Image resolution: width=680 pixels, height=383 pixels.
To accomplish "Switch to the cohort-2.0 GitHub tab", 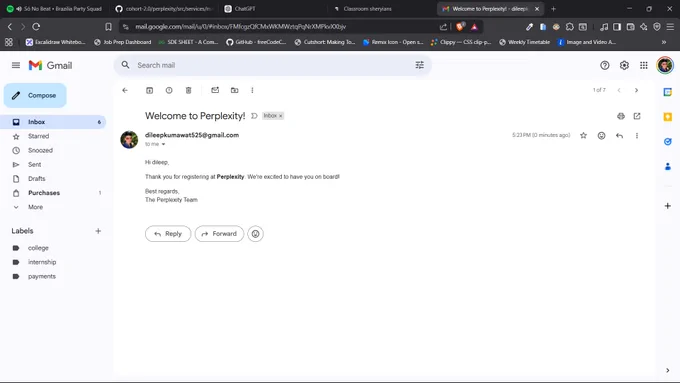I will tap(165, 9).
